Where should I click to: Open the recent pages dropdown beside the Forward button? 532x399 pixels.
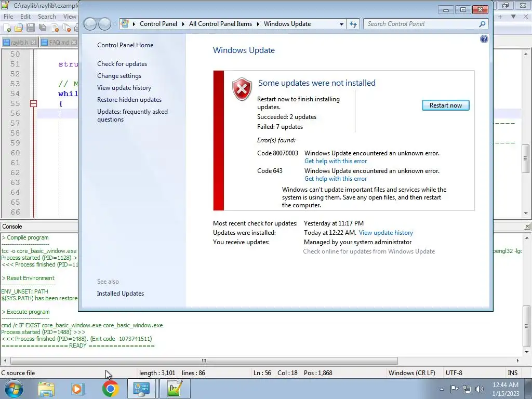115,24
